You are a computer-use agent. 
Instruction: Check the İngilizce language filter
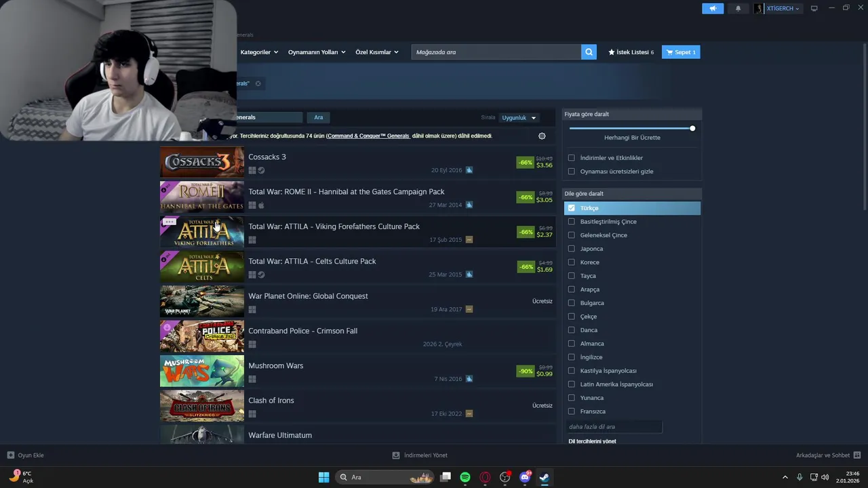[x=571, y=357]
